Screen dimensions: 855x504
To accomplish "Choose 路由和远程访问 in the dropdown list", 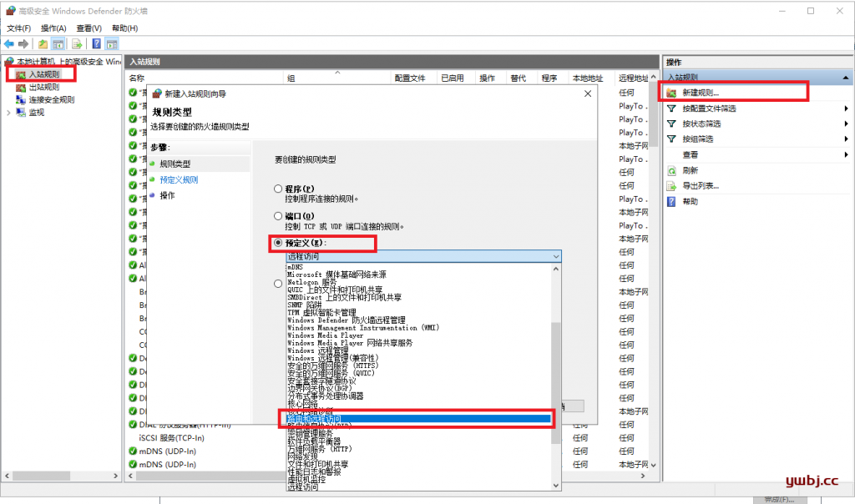I will [418, 418].
